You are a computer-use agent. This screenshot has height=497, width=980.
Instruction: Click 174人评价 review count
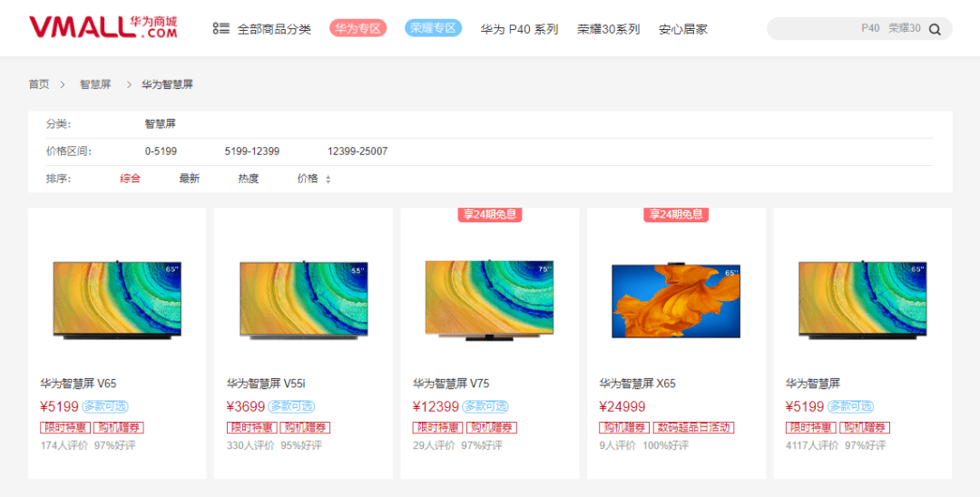point(64,446)
